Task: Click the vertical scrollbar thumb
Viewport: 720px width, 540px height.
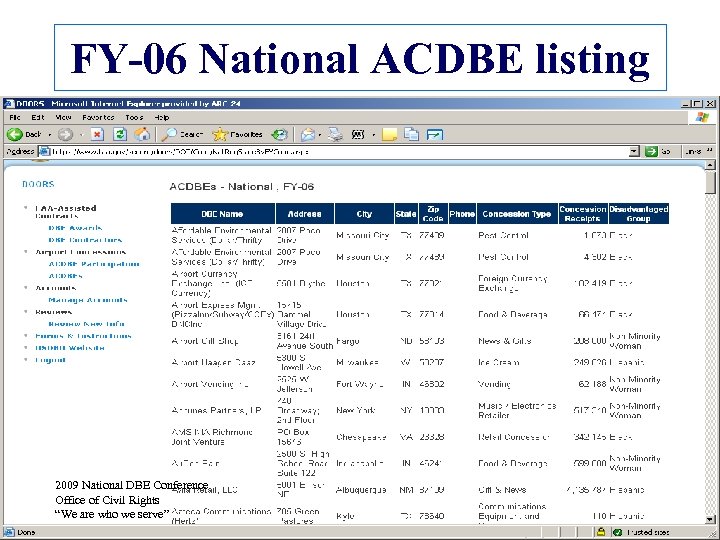Action: tap(710, 181)
